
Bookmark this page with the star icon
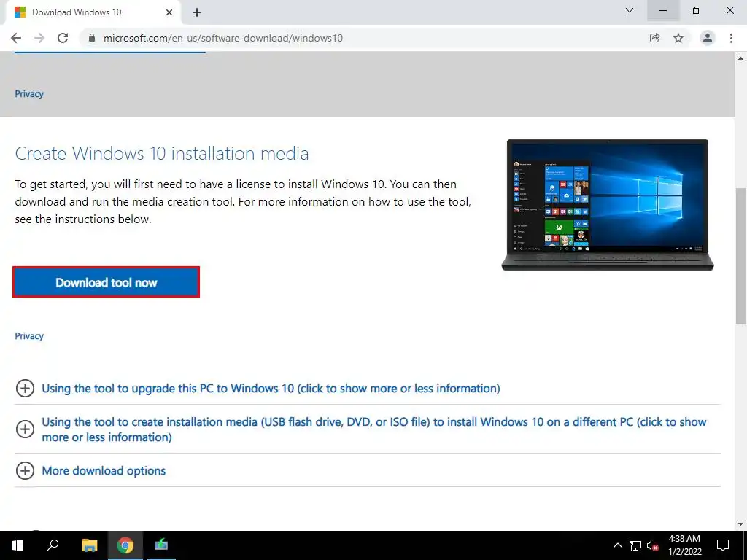(x=678, y=38)
